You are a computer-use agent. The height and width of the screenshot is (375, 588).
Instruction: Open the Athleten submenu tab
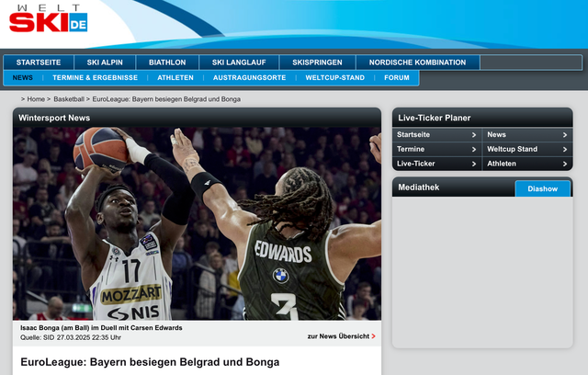175,78
